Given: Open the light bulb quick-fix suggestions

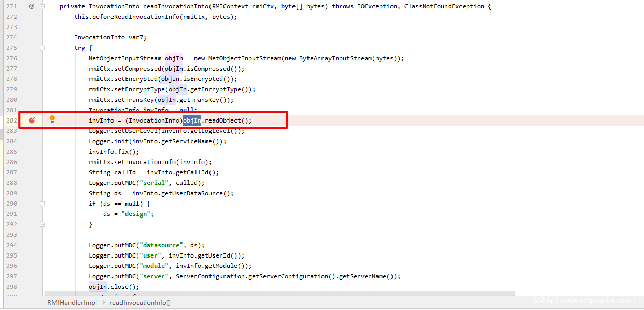Looking at the screenshot, I should pyautogui.click(x=52, y=119).
